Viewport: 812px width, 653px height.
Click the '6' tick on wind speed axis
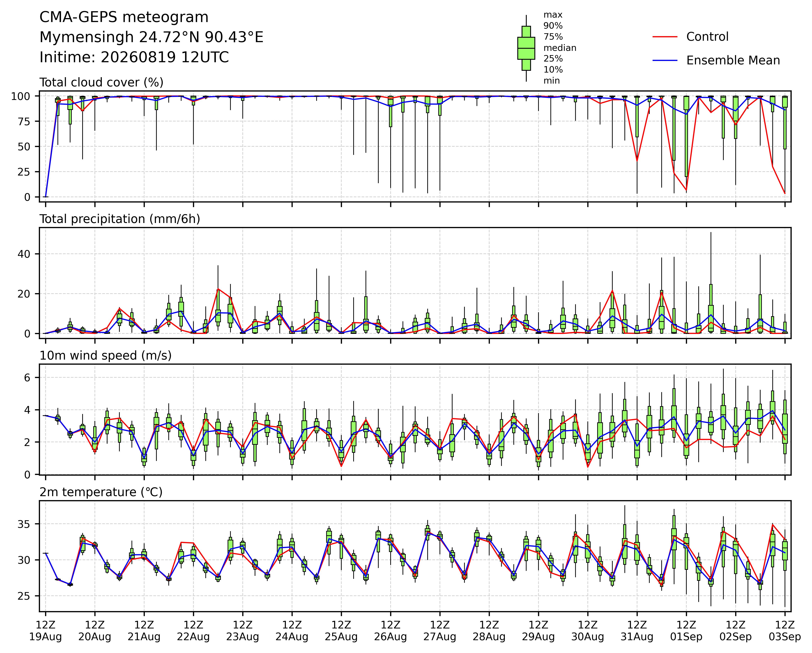[x=27, y=378]
